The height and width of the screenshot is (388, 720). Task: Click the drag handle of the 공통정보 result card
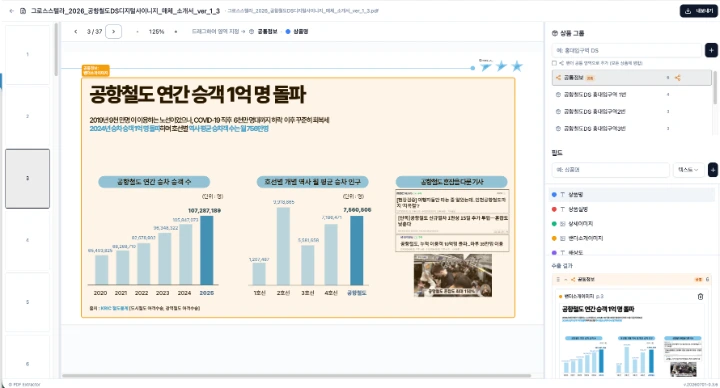coord(558,279)
